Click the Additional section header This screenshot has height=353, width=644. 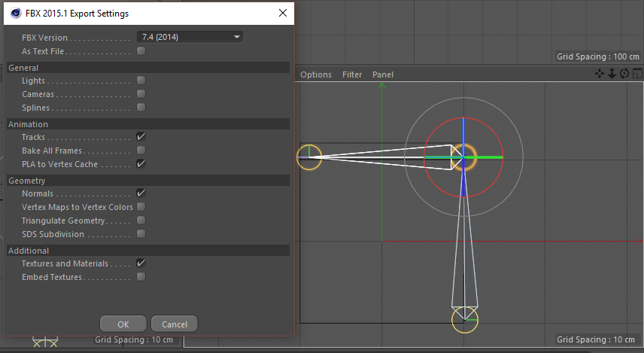pyautogui.click(x=148, y=251)
